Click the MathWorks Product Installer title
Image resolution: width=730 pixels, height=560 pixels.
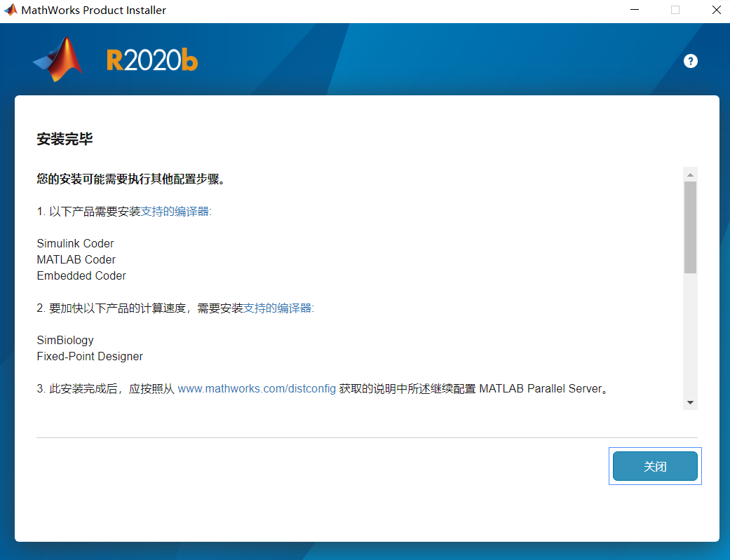coord(93,11)
